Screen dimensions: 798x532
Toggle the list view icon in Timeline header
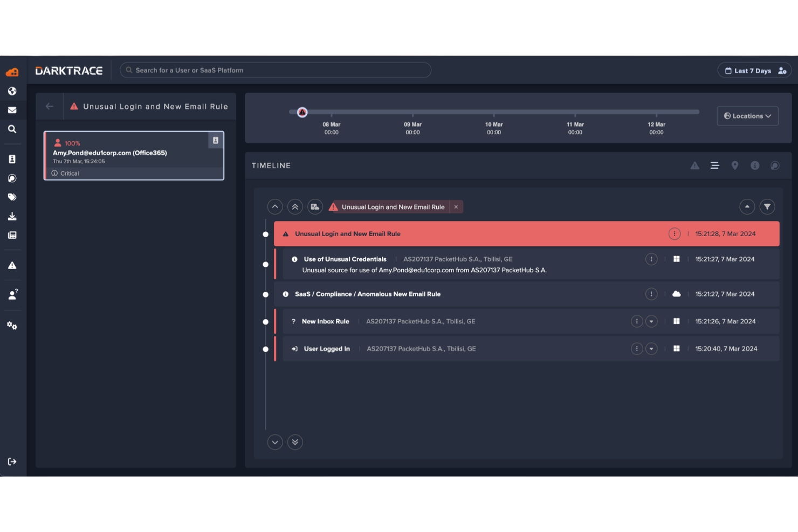click(x=714, y=165)
